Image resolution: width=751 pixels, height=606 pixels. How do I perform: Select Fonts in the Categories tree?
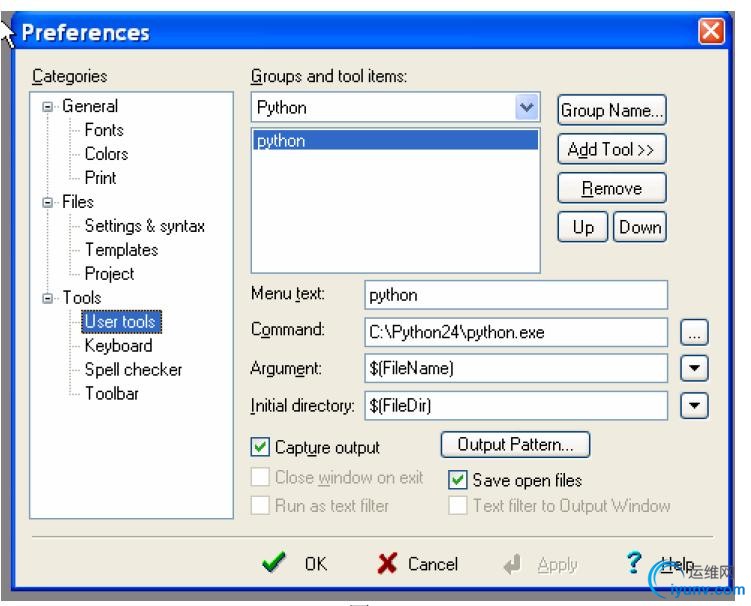[104, 130]
